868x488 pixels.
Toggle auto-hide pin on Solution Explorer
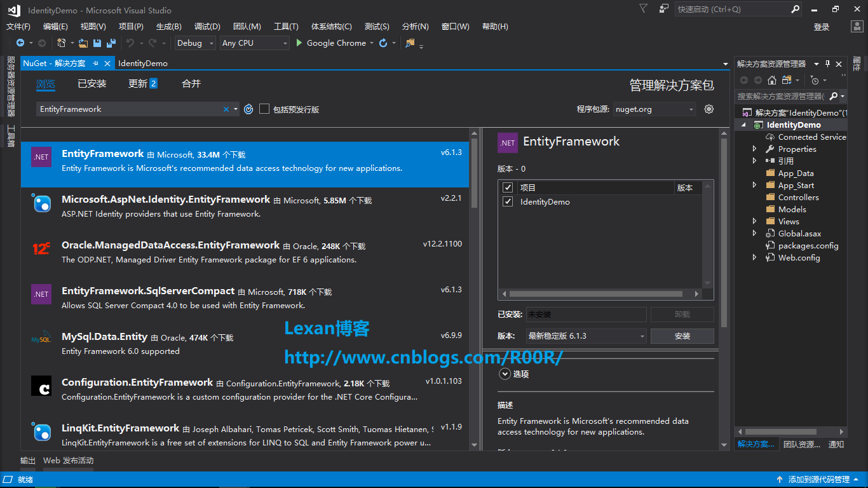pos(827,64)
